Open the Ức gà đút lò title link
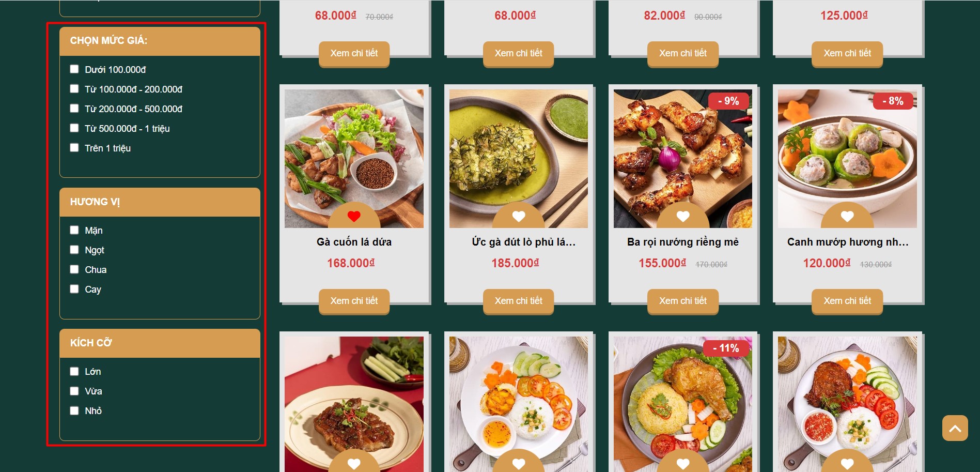This screenshot has height=472, width=980. (523, 242)
